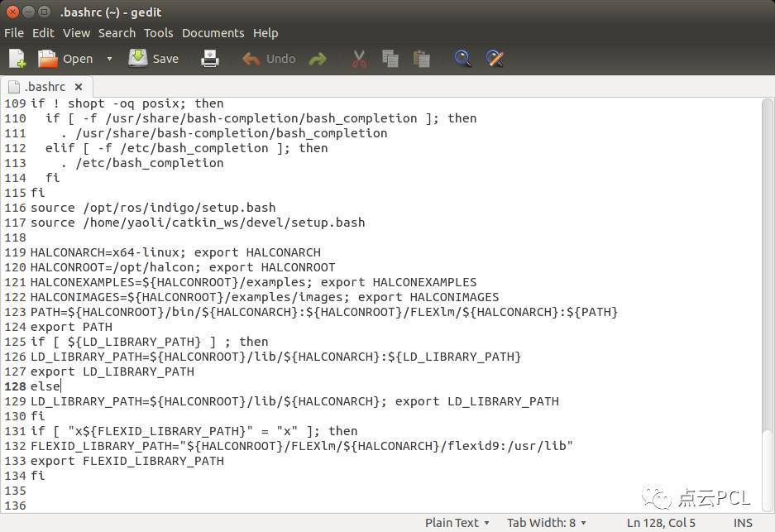775x532 pixels.
Task: Cut the selection with the scissors icon
Action: 359,59
